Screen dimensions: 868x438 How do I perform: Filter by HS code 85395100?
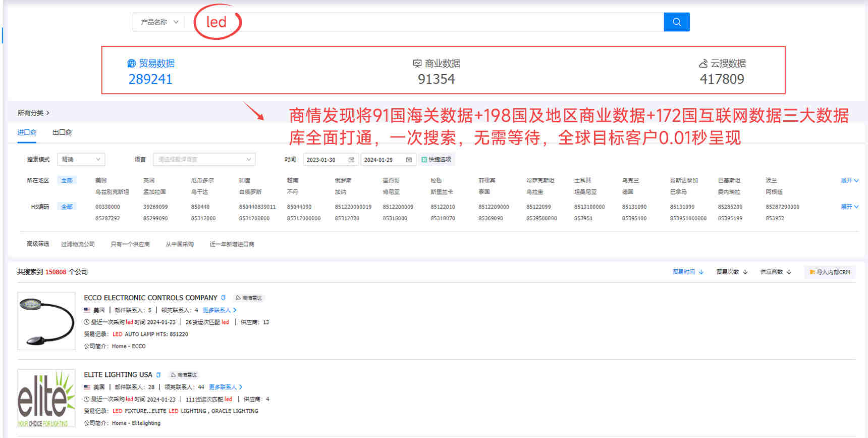(x=634, y=218)
